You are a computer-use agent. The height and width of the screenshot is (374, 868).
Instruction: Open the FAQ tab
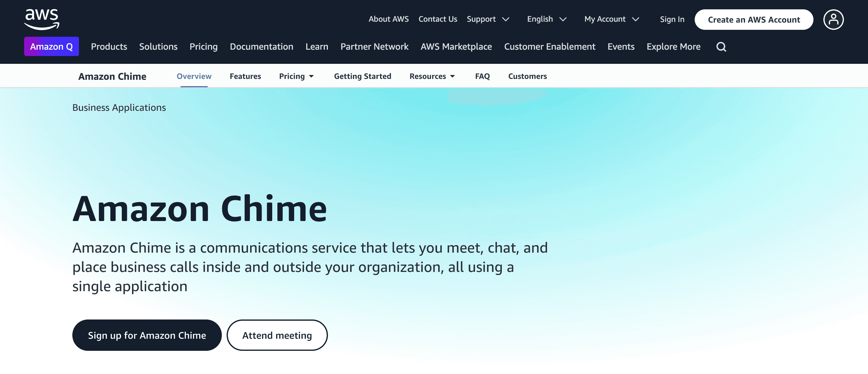coord(482,76)
